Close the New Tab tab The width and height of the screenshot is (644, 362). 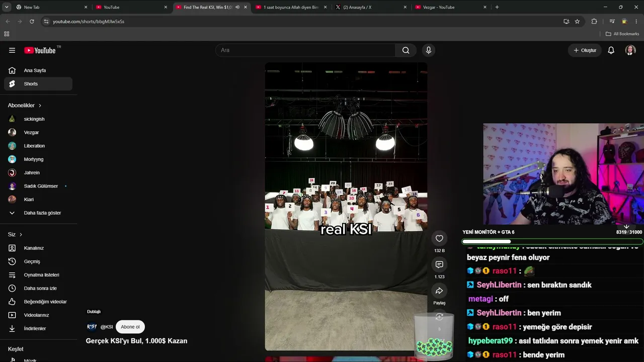pos(86,7)
